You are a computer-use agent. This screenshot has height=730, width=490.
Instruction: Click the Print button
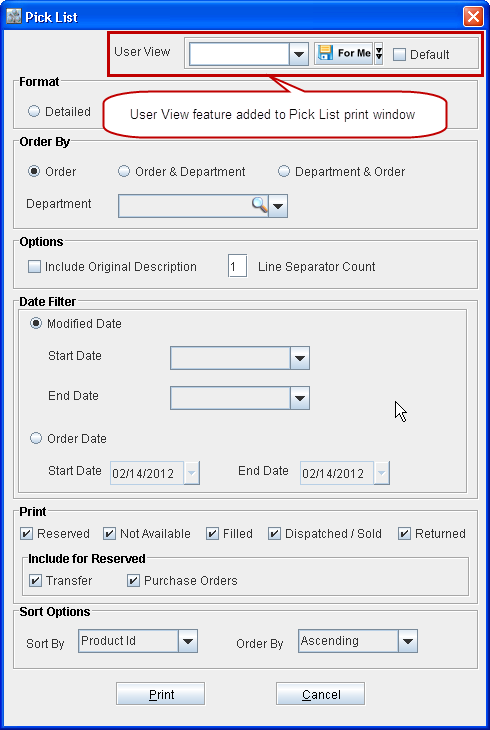161,694
